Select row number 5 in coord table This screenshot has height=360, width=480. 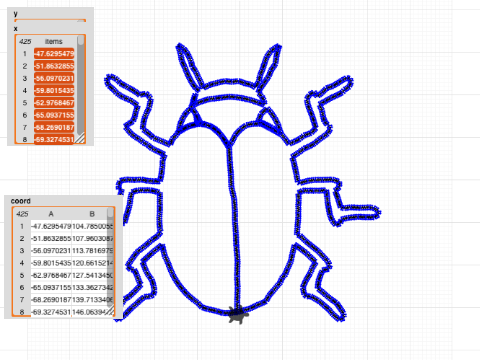coord(22,275)
